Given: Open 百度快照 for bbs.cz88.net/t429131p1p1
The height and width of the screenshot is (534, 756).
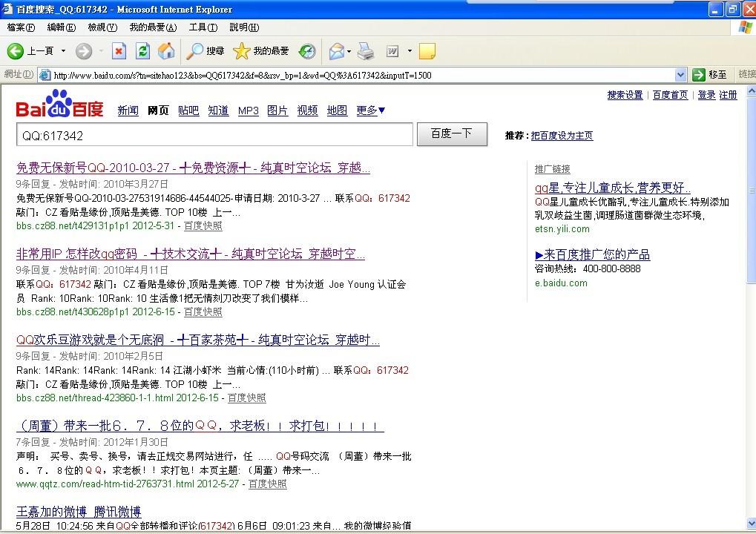Looking at the screenshot, I should (203, 225).
